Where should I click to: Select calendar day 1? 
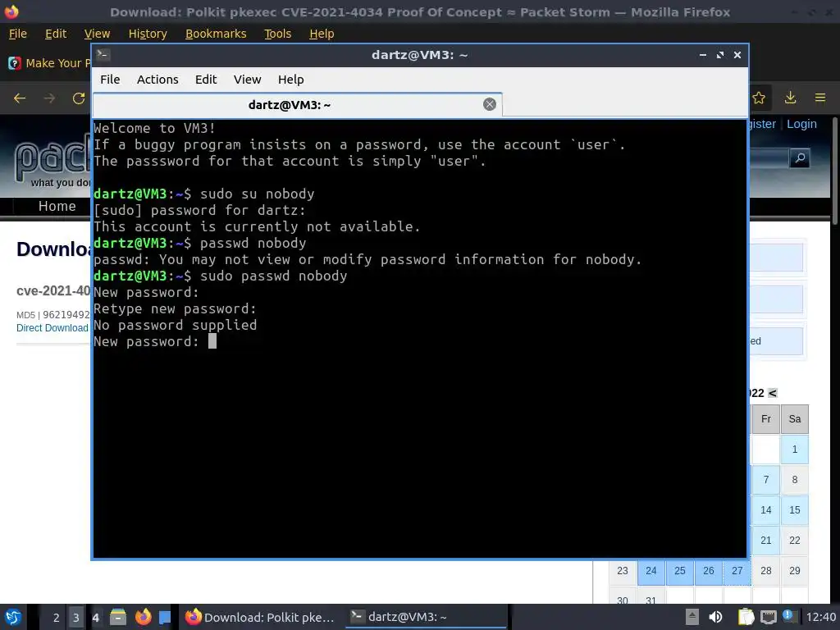[x=794, y=450]
